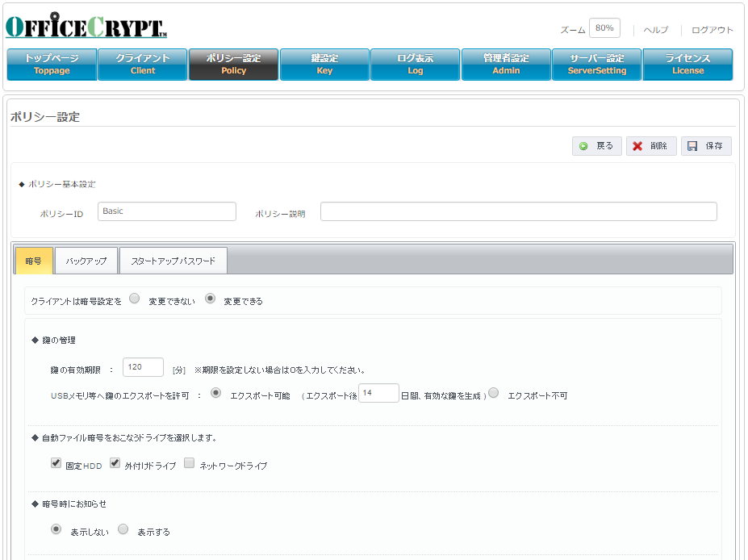Click the 戻る back button

click(x=597, y=146)
